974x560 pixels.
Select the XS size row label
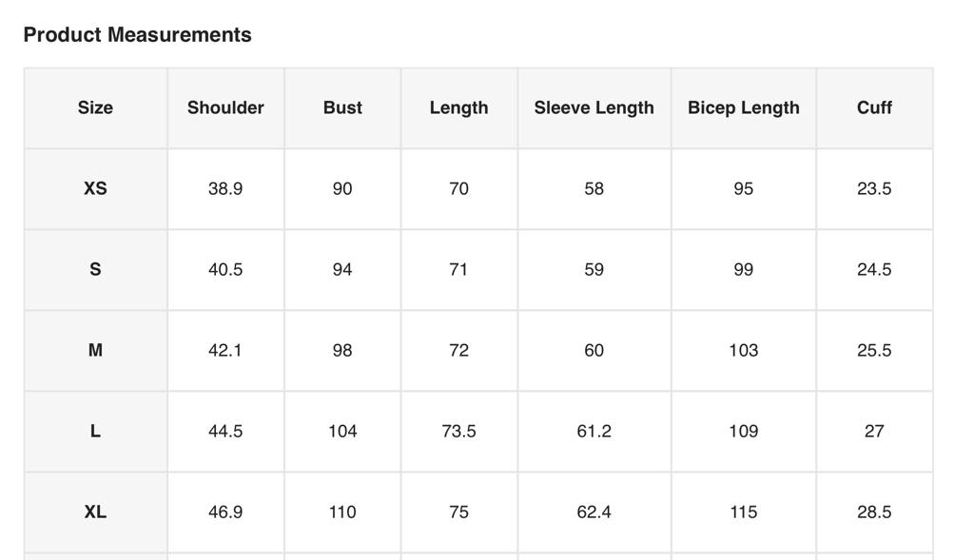pos(95,188)
